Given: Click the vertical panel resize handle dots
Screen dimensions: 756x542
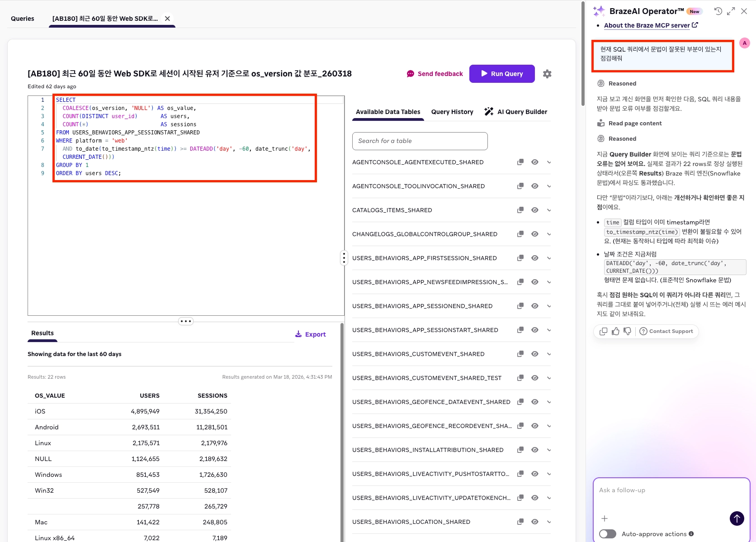Looking at the screenshot, I should [x=344, y=258].
